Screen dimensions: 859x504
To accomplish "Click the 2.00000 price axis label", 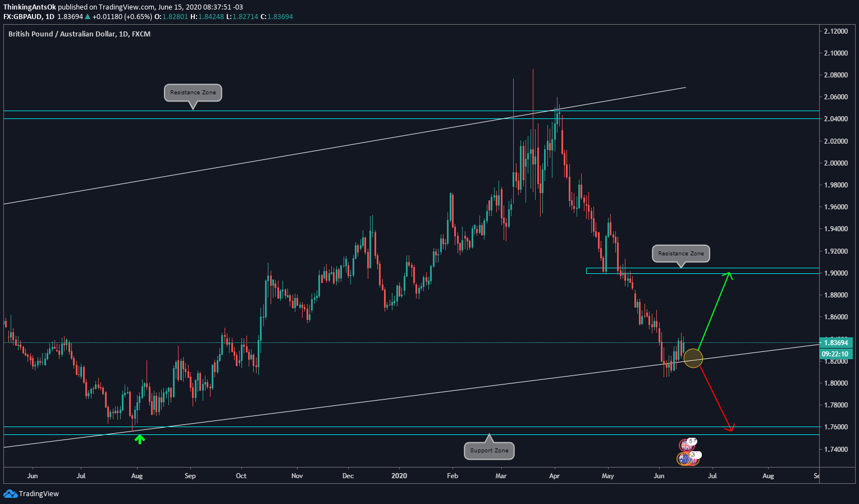I will click(835, 163).
